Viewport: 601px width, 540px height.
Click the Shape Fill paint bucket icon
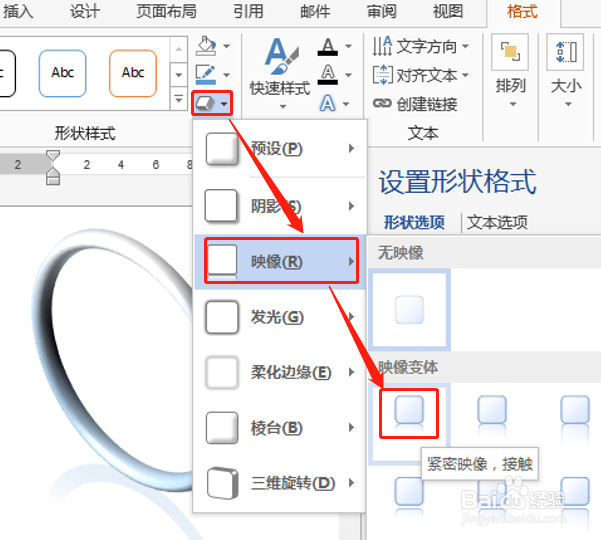(206, 46)
